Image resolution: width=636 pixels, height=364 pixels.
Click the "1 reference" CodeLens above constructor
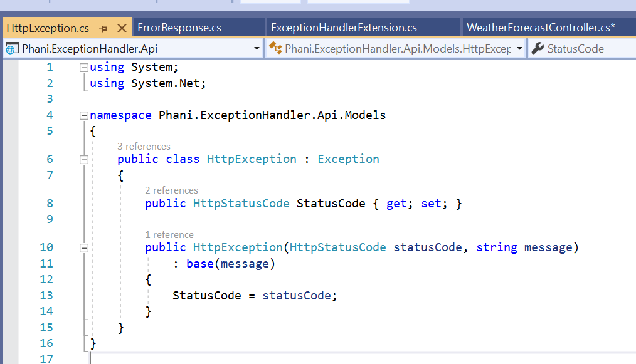(x=169, y=235)
